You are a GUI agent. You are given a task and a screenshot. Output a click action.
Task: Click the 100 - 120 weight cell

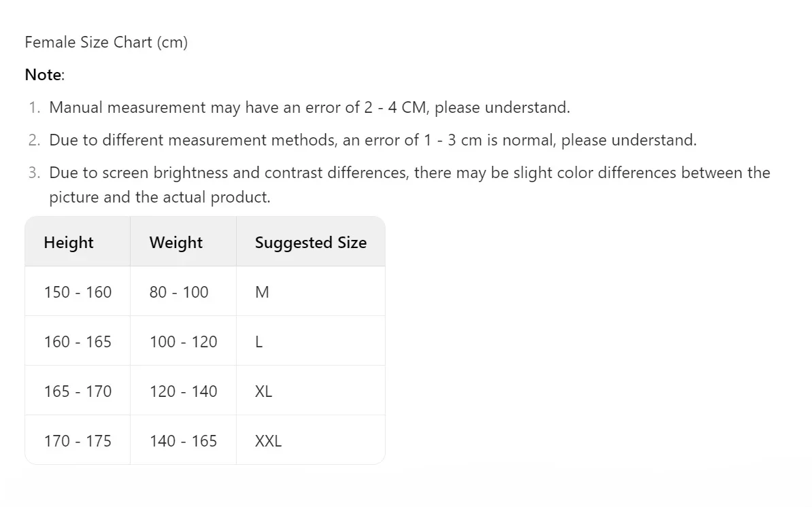click(x=184, y=342)
